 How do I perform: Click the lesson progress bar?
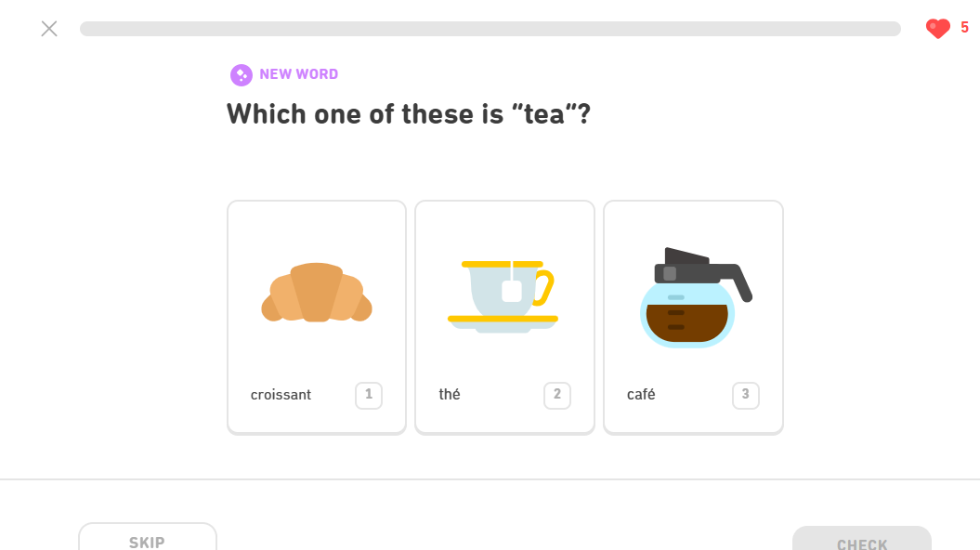click(491, 28)
